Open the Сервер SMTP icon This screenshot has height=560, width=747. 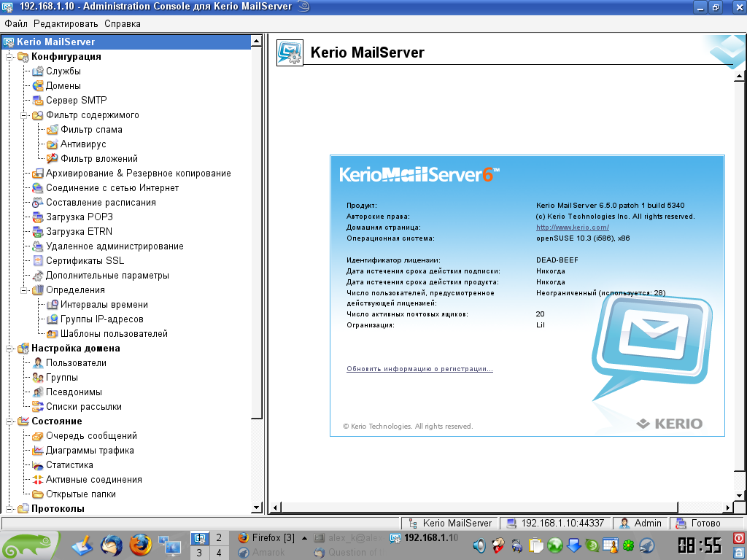(x=38, y=101)
